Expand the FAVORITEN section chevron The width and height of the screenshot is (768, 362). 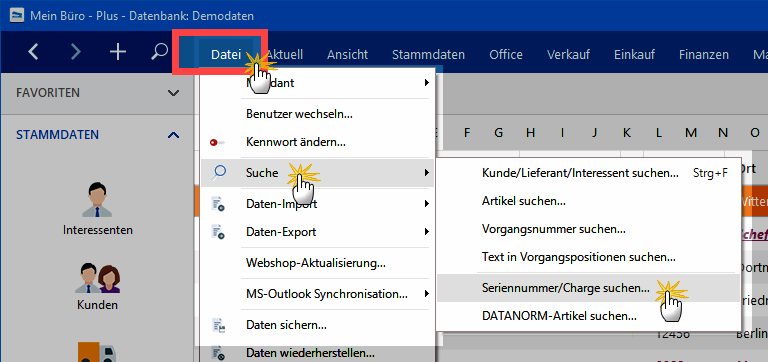tap(173, 93)
